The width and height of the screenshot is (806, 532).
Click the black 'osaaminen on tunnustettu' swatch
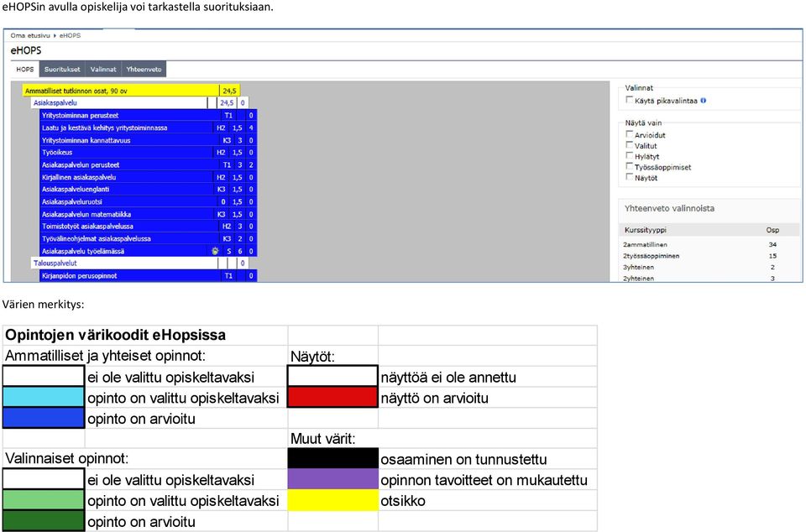332,458
